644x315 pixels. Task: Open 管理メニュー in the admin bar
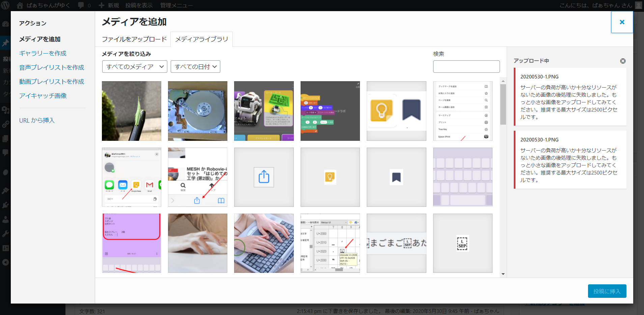(x=176, y=5)
